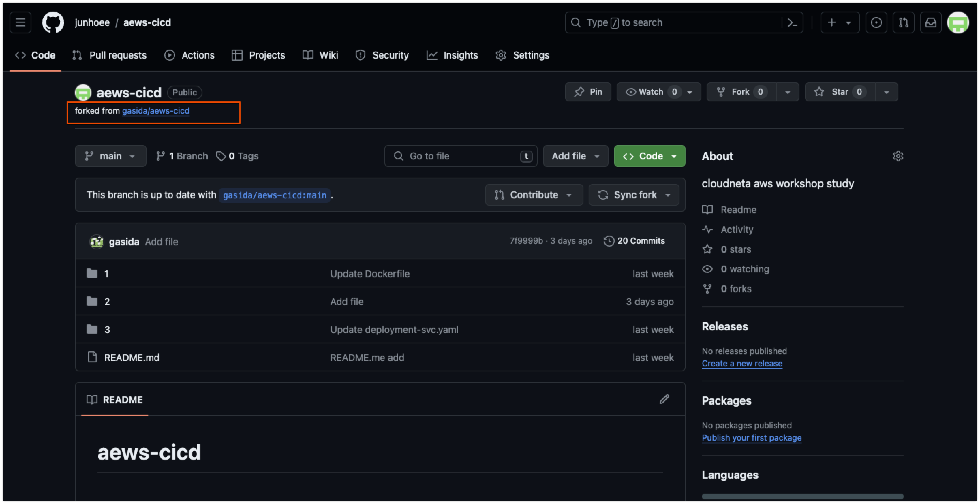Click the Add file latest commit message

pos(161,242)
